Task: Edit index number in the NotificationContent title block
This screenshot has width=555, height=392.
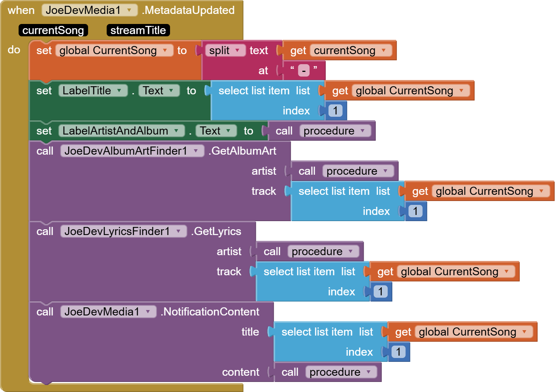Action: 398,352
